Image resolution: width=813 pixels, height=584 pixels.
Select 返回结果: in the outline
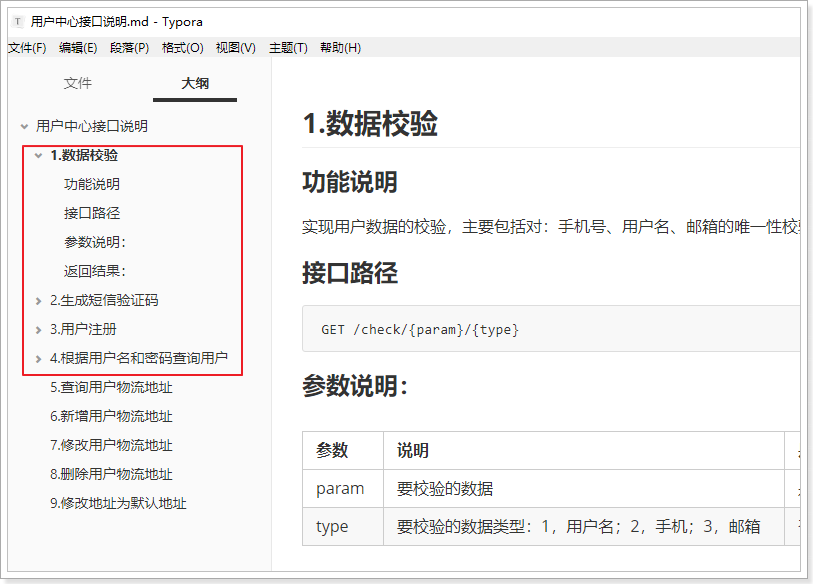(x=95, y=271)
